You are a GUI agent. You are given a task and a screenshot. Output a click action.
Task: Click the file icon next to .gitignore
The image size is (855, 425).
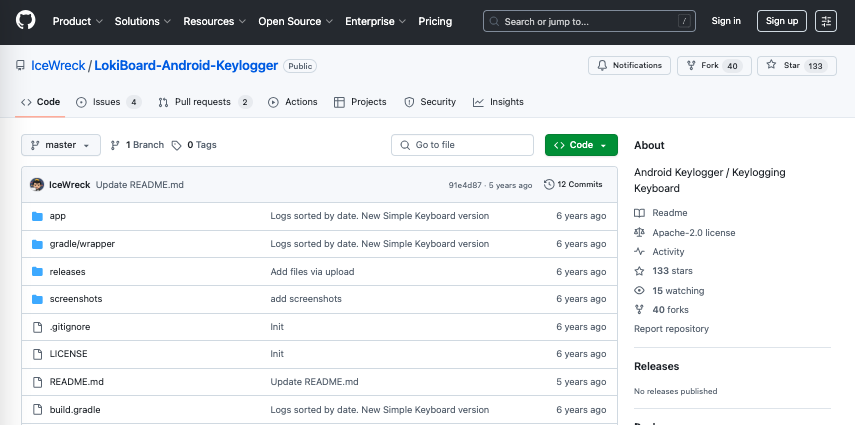[37, 327]
